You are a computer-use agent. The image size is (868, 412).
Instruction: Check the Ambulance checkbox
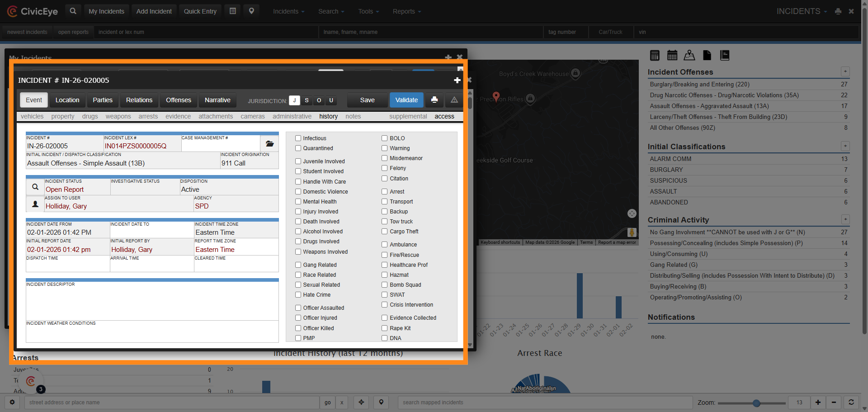pyautogui.click(x=385, y=245)
